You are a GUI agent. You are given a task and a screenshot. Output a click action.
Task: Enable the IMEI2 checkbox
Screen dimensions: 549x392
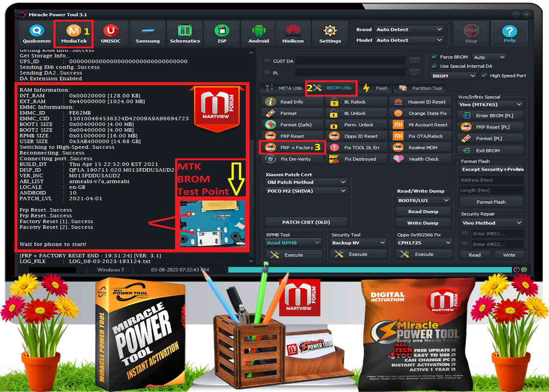465,245
